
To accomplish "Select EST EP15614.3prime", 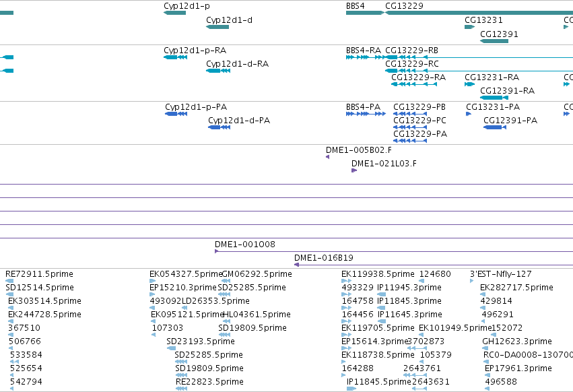I will click(x=346, y=348).
